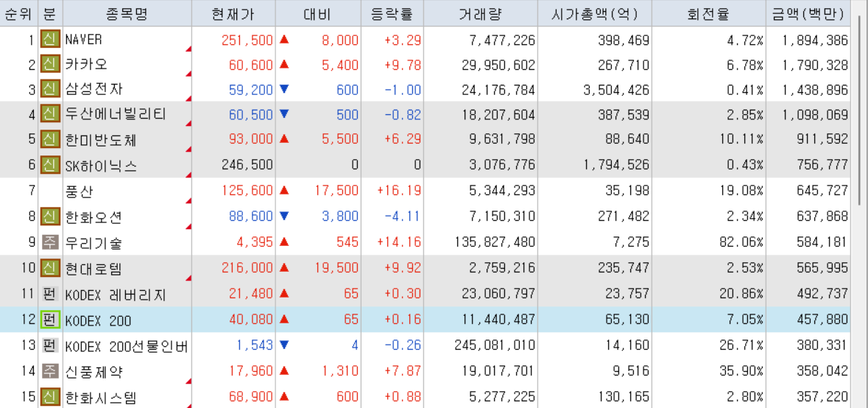Screen dimensions: 868x408
Task: Click the current price 251,500 for NAVER
Action: [x=247, y=40]
